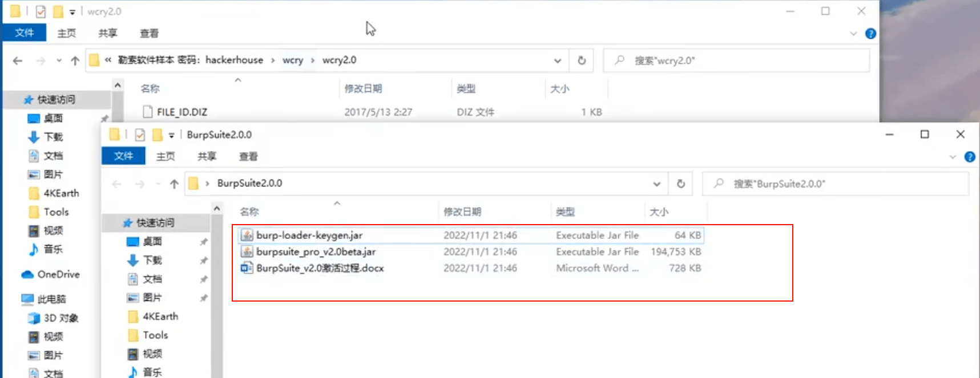The width and height of the screenshot is (980, 378).
Task: Expand the ribbon in wcry2.0 window
Action: (853, 34)
